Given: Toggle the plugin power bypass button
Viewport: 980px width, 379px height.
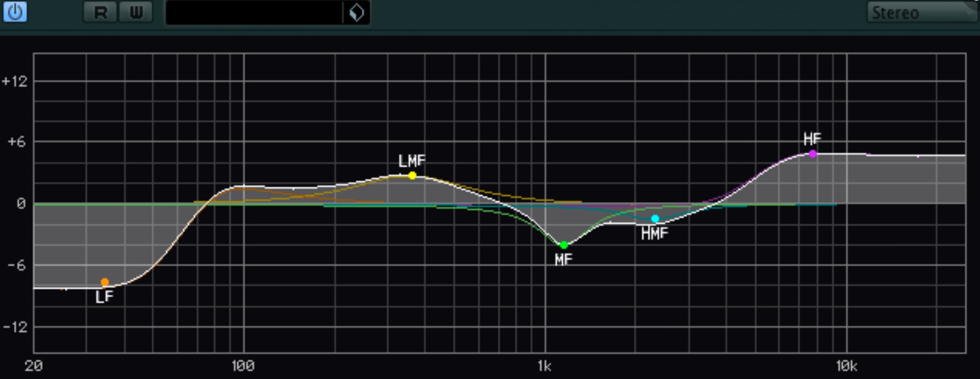Looking at the screenshot, I should (x=15, y=12).
